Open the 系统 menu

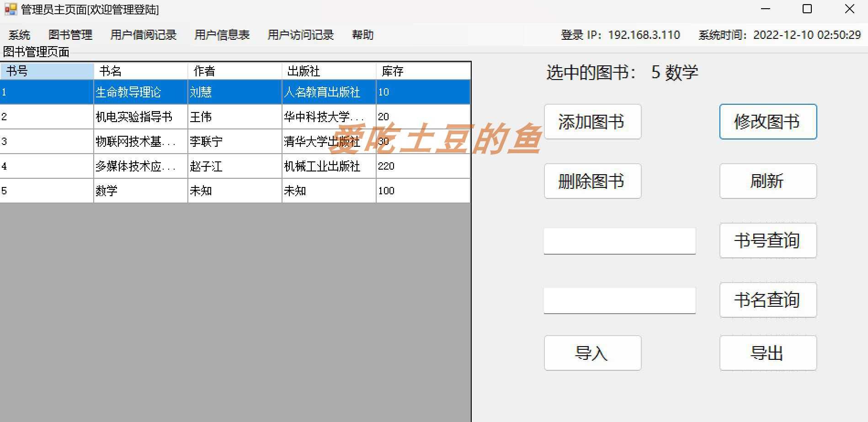click(19, 35)
